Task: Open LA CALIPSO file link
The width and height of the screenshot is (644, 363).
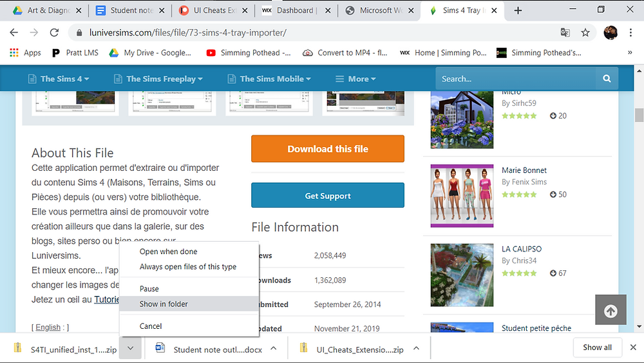Action: [522, 249]
